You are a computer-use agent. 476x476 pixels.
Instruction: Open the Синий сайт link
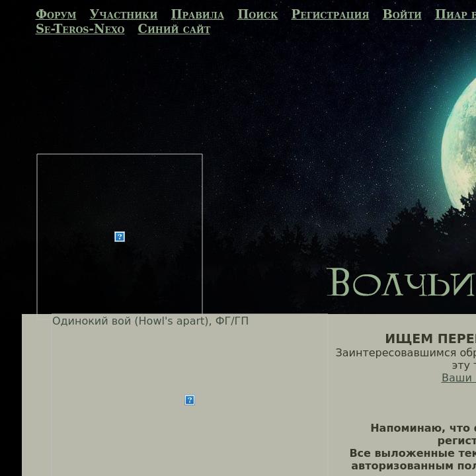tap(174, 29)
